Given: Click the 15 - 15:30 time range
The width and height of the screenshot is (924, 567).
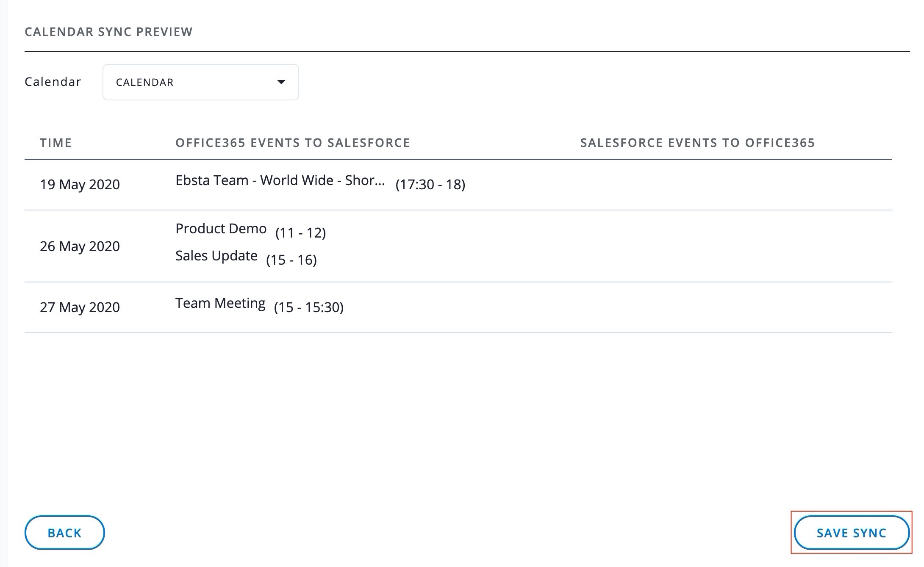Looking at the screenshot, I should point(308,307).
